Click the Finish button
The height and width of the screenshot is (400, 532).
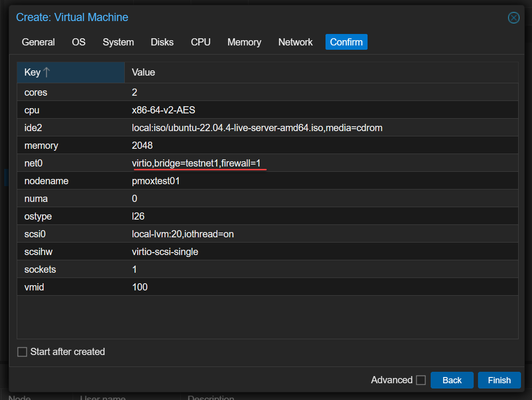click(x=499, y=380)
